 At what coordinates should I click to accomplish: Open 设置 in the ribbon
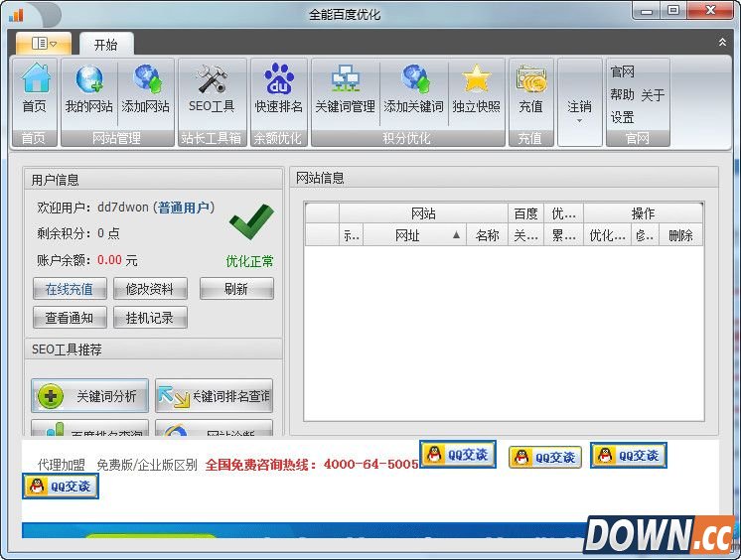click(x=622, y=117)
